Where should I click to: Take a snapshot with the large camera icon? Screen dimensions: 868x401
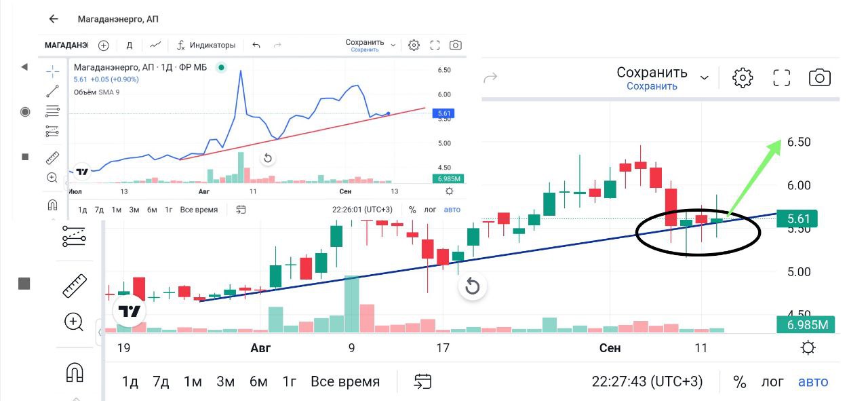(820, 77)
